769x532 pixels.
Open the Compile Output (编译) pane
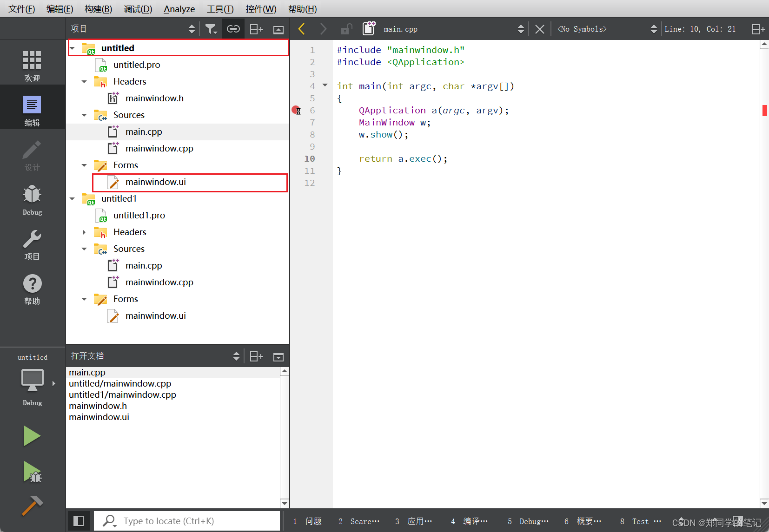[470, 521]
